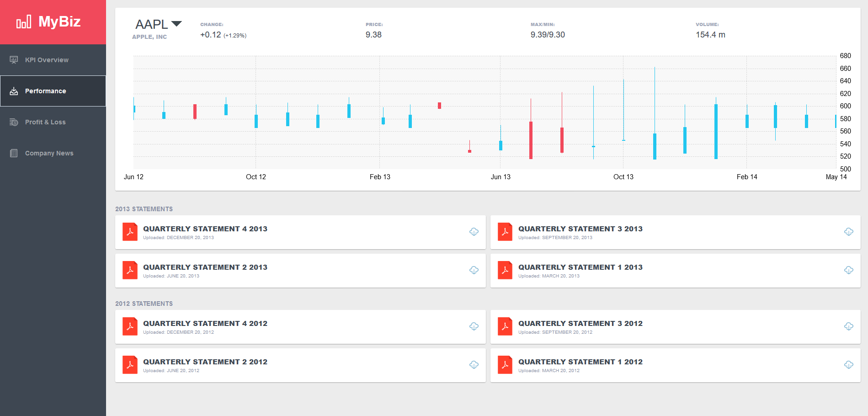Click the Profit & Loss coins icon

coord(14,122)
